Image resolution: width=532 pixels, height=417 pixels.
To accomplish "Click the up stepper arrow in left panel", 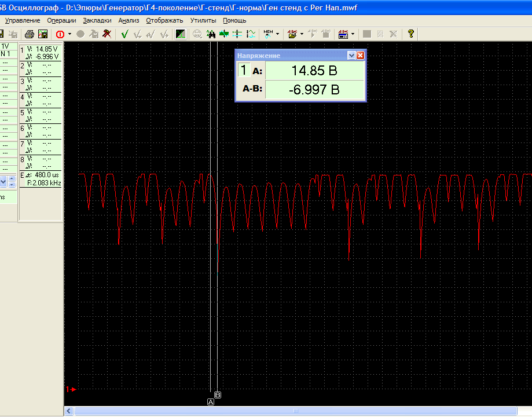I will tap(12, 178).
